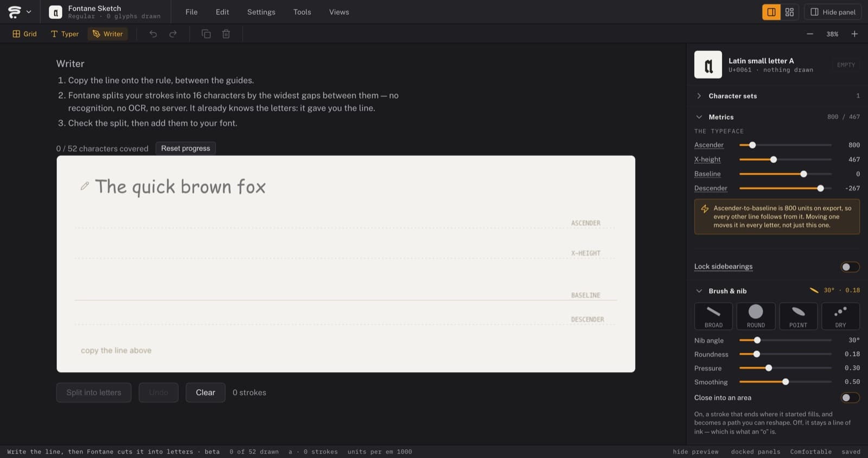Image resolution: width=868 pixels, height=458 pixels.
Task: Click the trash delete icon
Action: coord(226,34)
